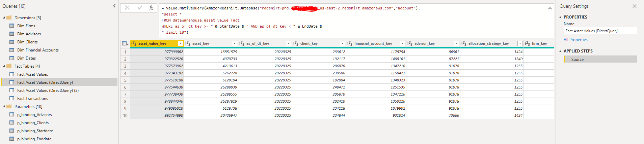Click the table icon beside Dim Clients
Viewport: 644px width, 144px height.
click(12, 42)
